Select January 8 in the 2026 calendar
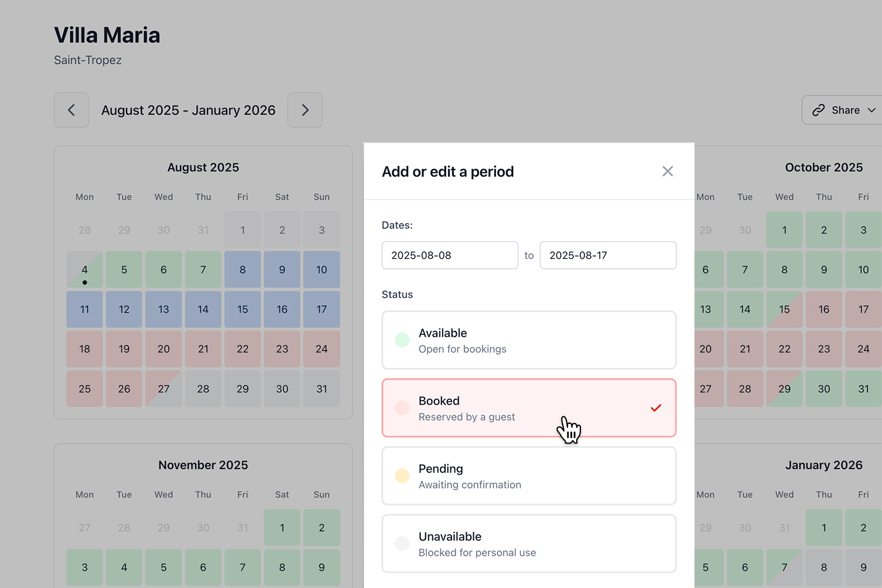882x588 pixels. click(x=824, y=568)
